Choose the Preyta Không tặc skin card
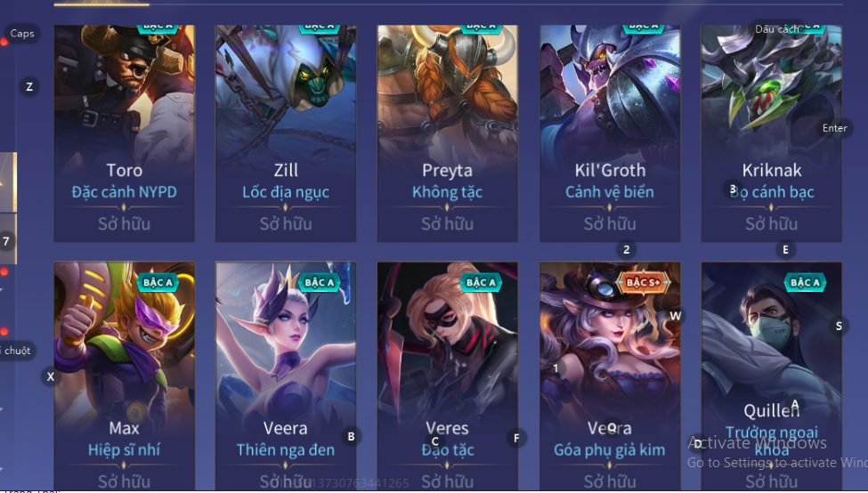The image size is (868, 493). point(447,133)
